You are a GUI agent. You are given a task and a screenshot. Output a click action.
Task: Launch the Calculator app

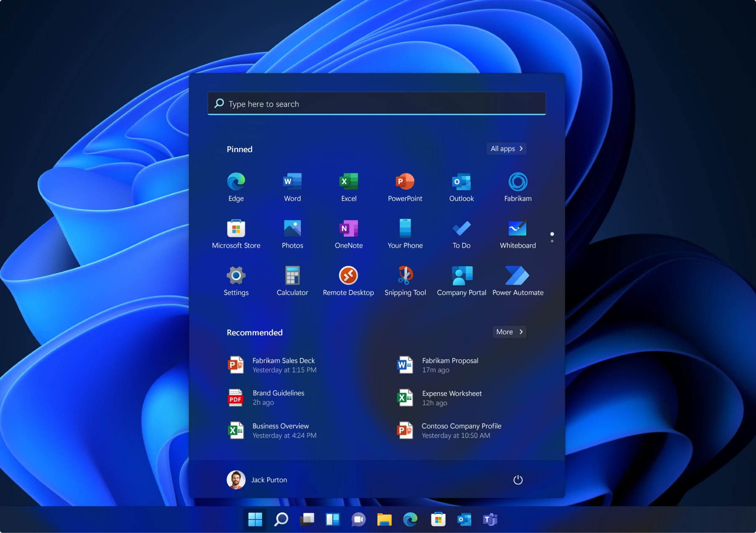tap(292, 281)
